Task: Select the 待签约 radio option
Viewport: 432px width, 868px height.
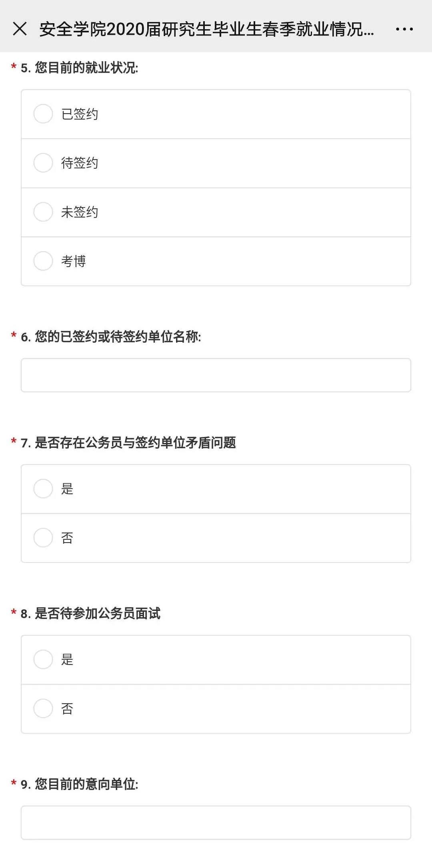Action: pyautogui.click(x=43, y=163)
